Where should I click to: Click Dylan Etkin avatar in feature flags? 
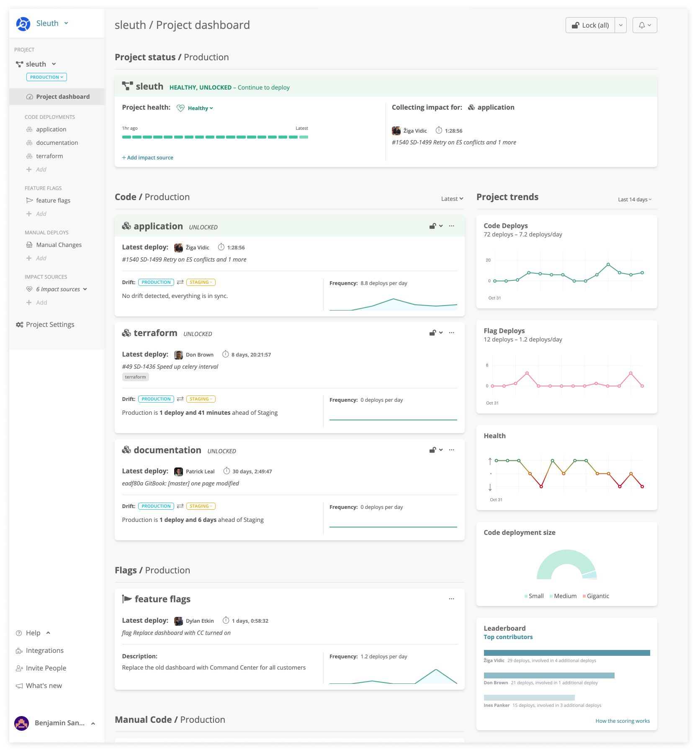179,621
